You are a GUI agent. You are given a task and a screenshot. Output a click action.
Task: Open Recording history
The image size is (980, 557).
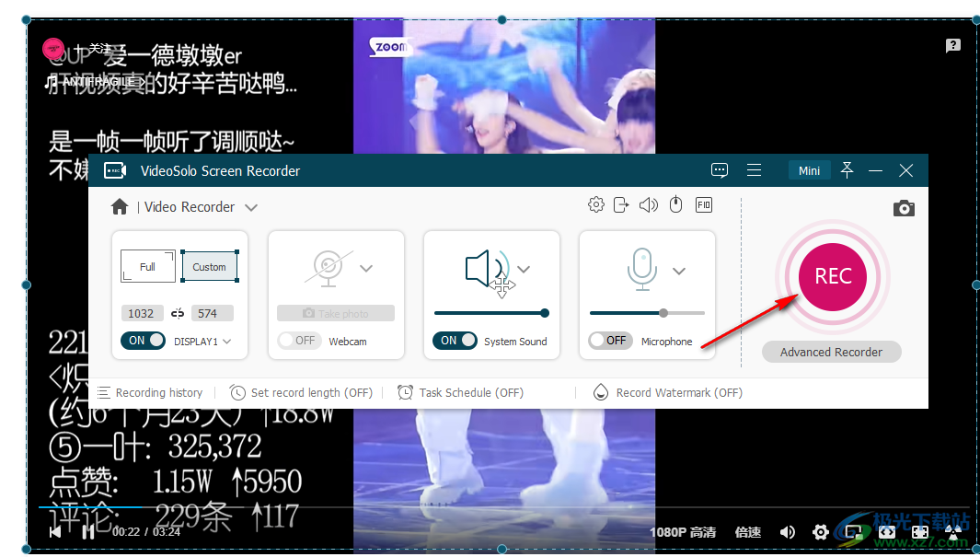(x=150, y=392)
